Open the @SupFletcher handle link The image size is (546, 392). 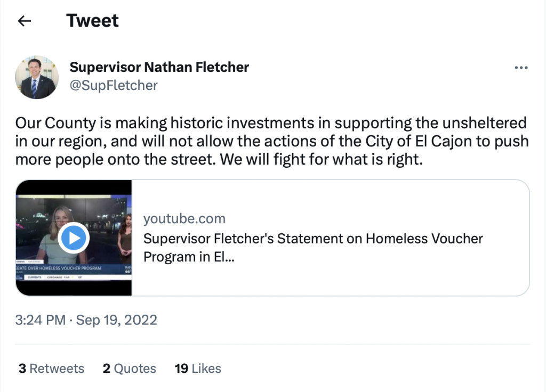[x=114, y=85]
